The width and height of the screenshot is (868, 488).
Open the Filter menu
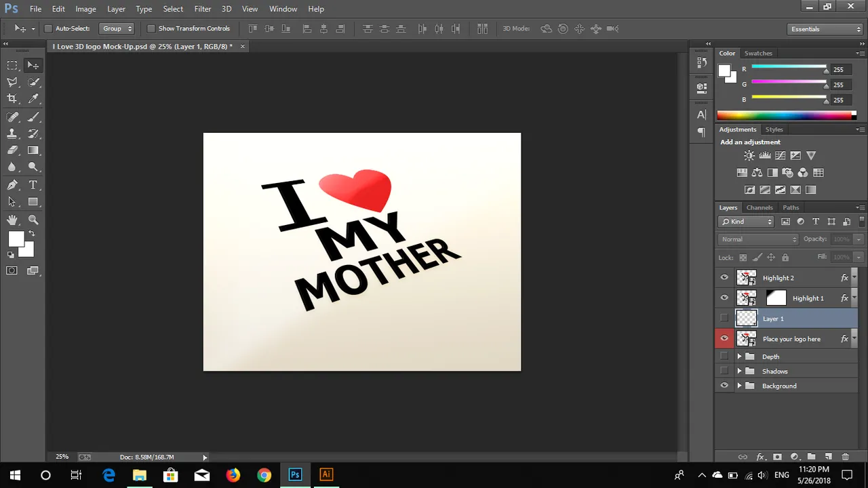coord(203,9)
